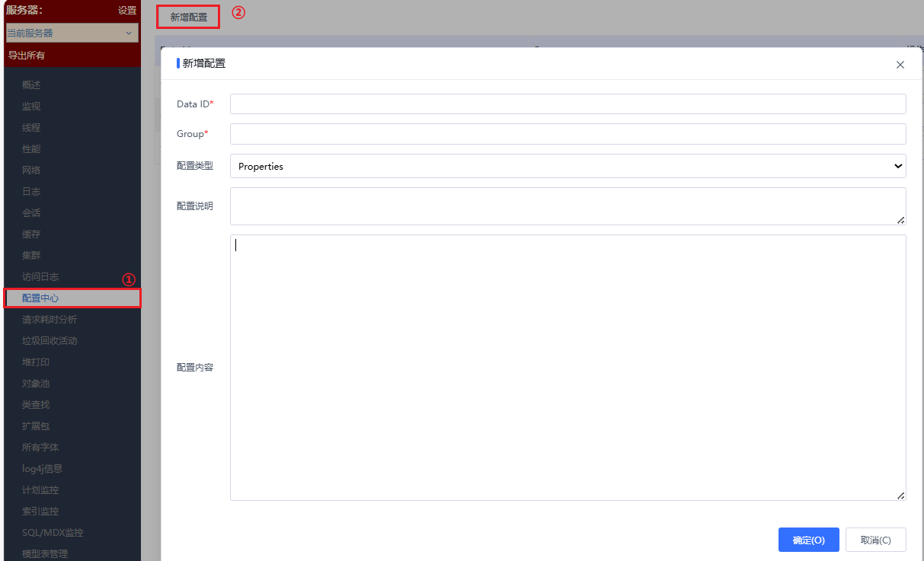The width and height of the screenshot is (924, 561).
Task: Grab the 配置内容 textarea resize handle
Action: (x=901, y=496)
